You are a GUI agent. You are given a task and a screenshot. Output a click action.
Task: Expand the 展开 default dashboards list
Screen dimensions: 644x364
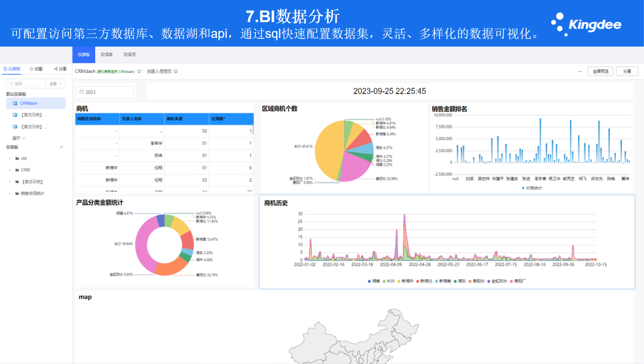tap(18, 138)
